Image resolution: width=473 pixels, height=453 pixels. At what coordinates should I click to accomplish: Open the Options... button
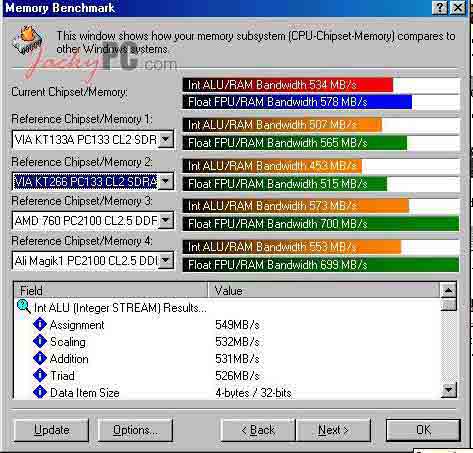135,430
